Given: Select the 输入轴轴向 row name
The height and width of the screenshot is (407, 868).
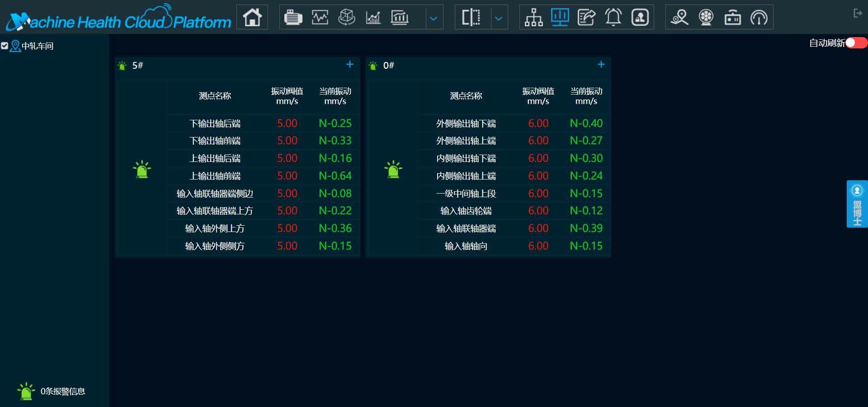Looking at the screenshot, I should pos(466,246).
